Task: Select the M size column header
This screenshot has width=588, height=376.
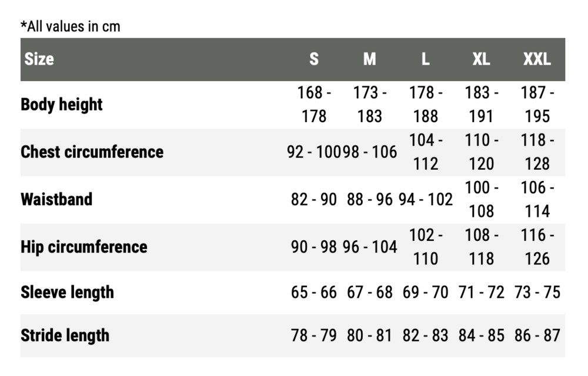Action: 370,59
